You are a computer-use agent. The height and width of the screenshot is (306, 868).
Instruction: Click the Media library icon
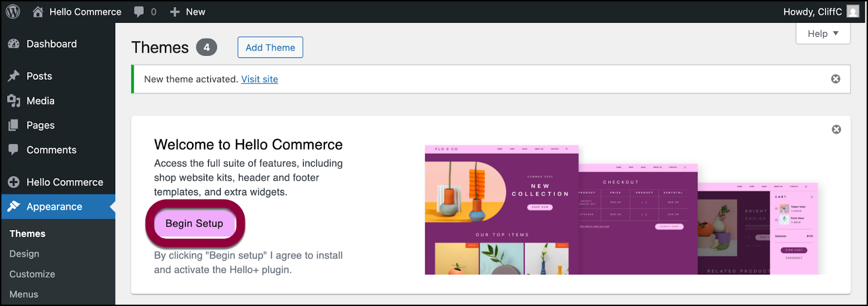click(x=14, y=101)
